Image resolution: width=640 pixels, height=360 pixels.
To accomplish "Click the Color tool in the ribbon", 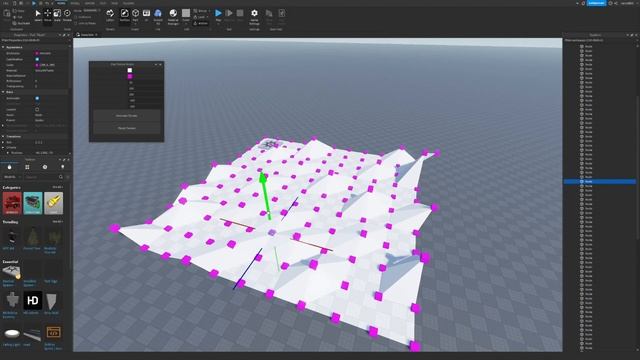I will 186,15.
